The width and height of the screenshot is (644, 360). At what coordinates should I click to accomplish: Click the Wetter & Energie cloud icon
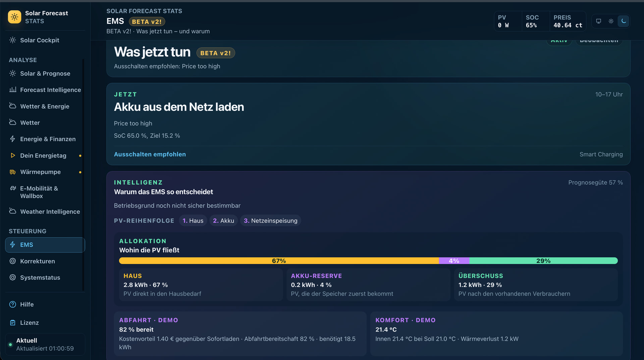click(x=13, y=106)
